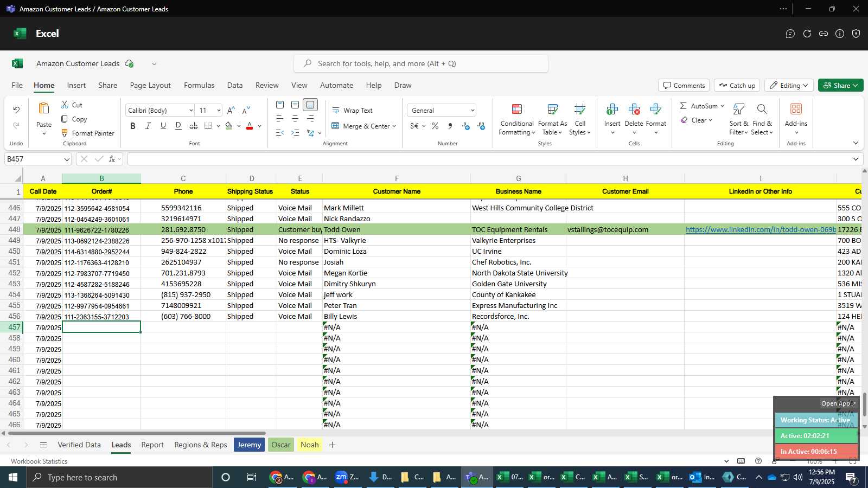Click the vertical scrollbar thumb
The width and height of the screenshot is (868, 488).
tap(865, 404)
